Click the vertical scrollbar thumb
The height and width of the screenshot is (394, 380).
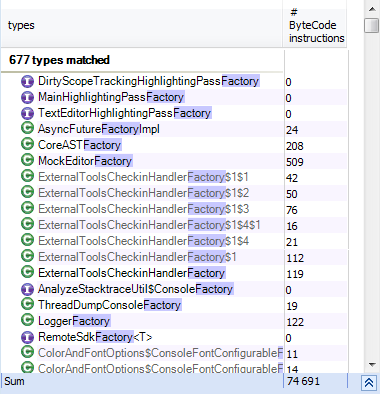click(x=372, y=26)
